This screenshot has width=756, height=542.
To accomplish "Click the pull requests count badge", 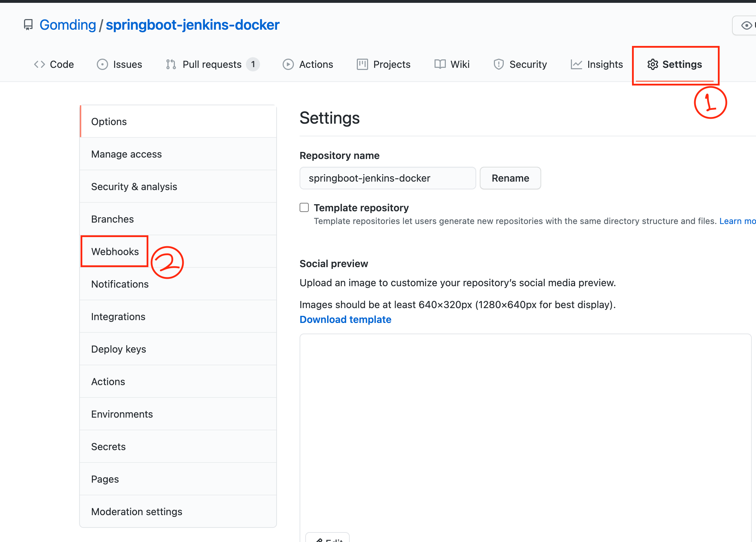I will click(253, 64).
